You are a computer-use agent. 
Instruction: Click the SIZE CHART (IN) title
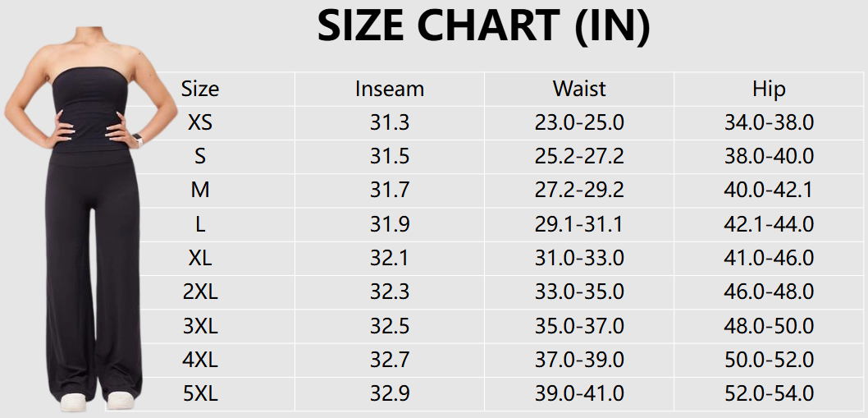tap(483, 27)
